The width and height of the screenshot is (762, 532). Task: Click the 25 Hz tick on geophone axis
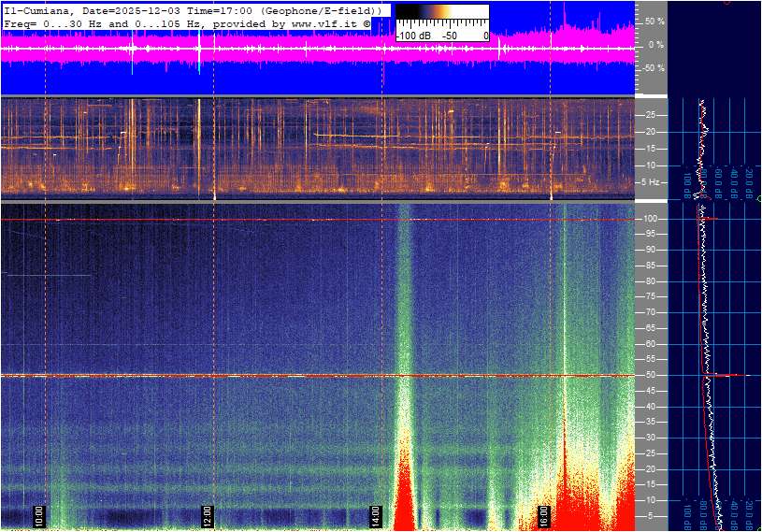[x=650, y=115]
